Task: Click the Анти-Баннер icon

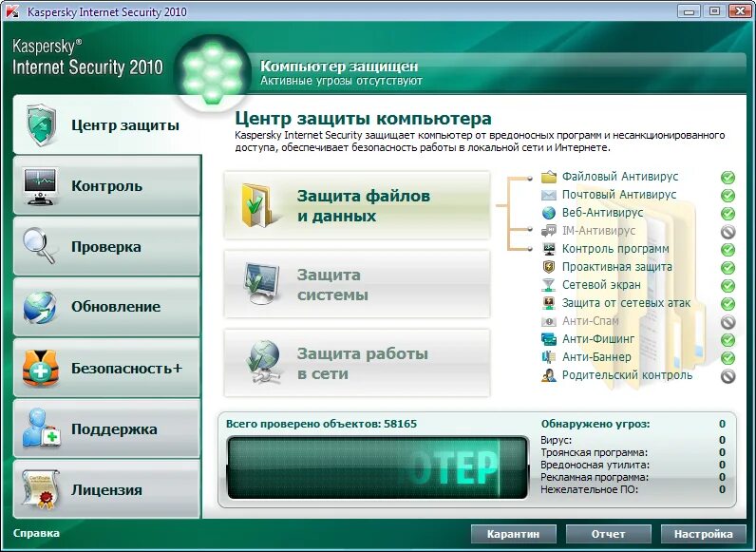Action: pos(549,357)
